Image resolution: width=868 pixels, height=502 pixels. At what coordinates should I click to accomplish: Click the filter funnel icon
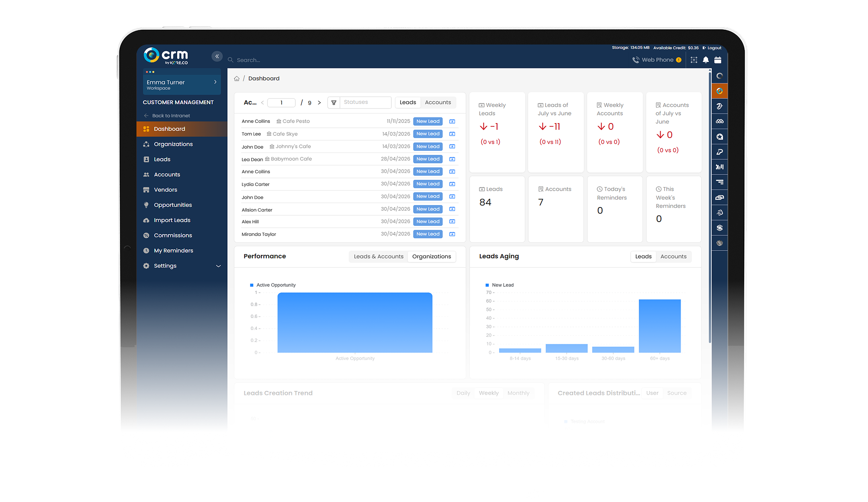click(334, 103)
